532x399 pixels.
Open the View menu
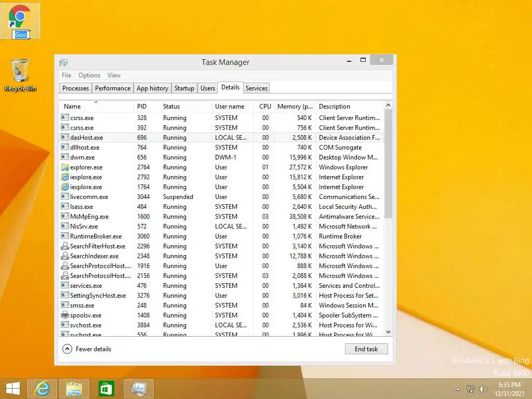tap(114, 75)
